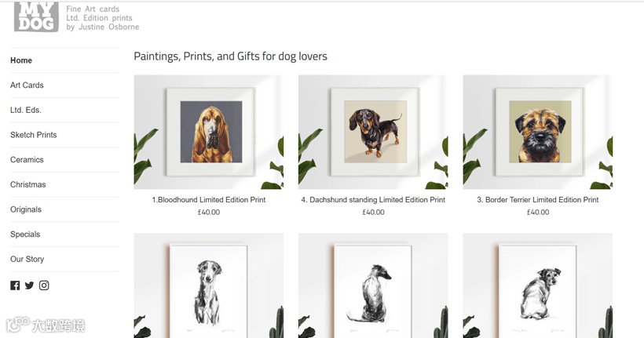
Task: Open the Twitter social icon
Action: coord(29,285)
